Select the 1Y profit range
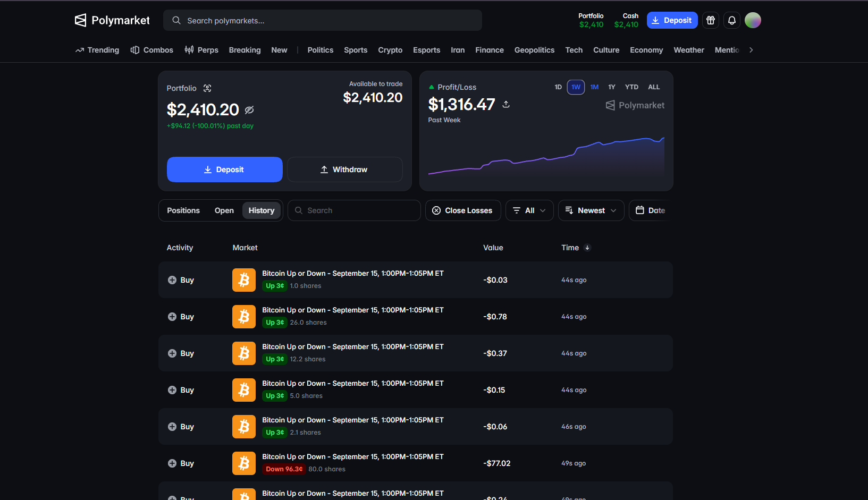This screenshot has width=868, height=500. [612, 87]
